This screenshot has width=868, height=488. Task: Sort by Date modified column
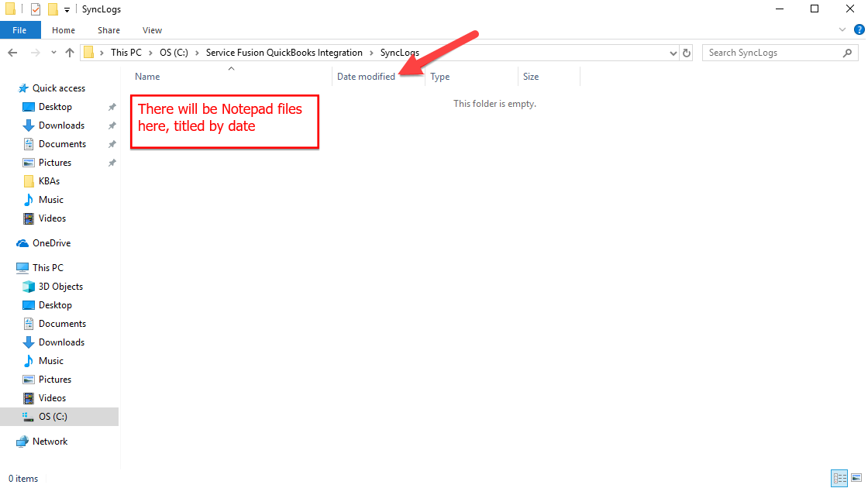tap(366, 77)
